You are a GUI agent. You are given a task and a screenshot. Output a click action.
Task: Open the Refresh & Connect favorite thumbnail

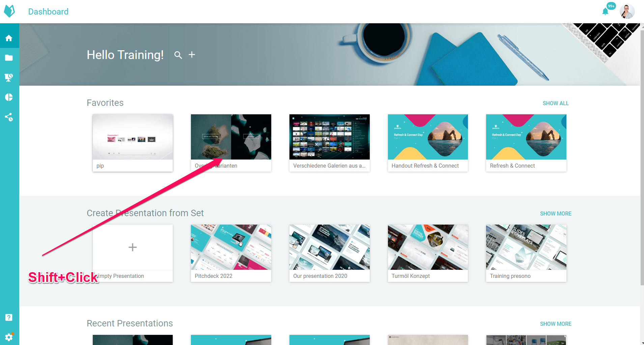[526, 137]
